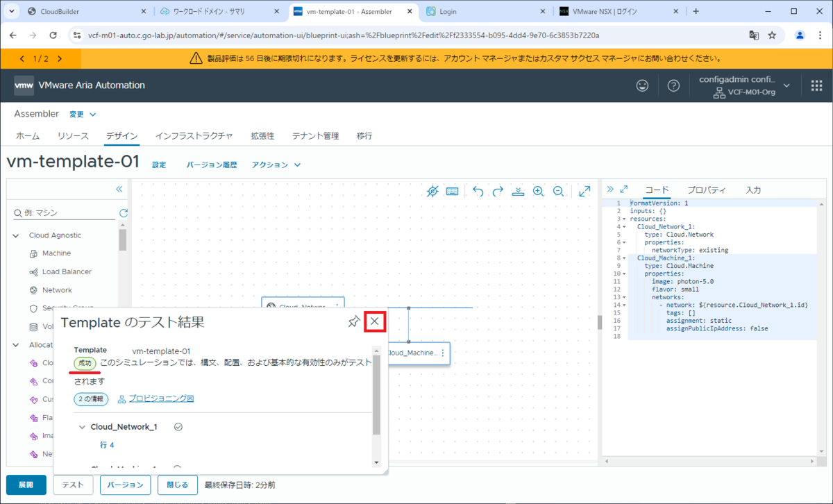833x504 pixels.
Task: Select the 入力 tab in right panel
Action: point(753,190)
